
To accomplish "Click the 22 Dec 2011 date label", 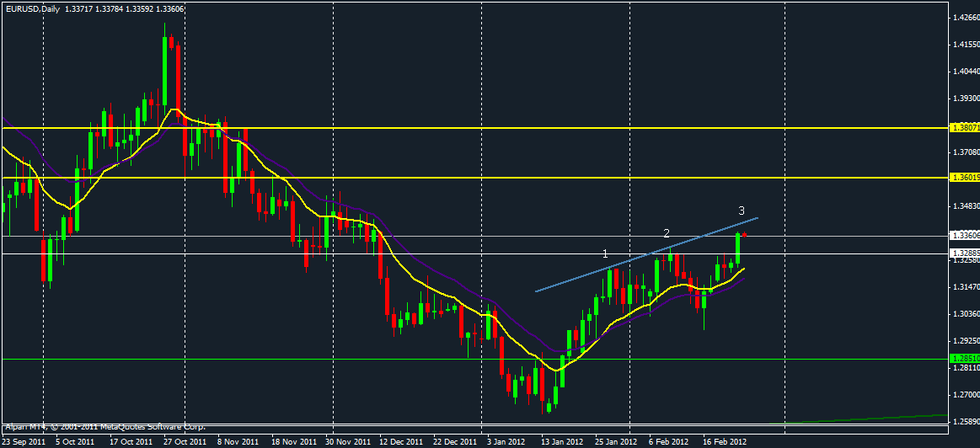I will pos(456,440).
